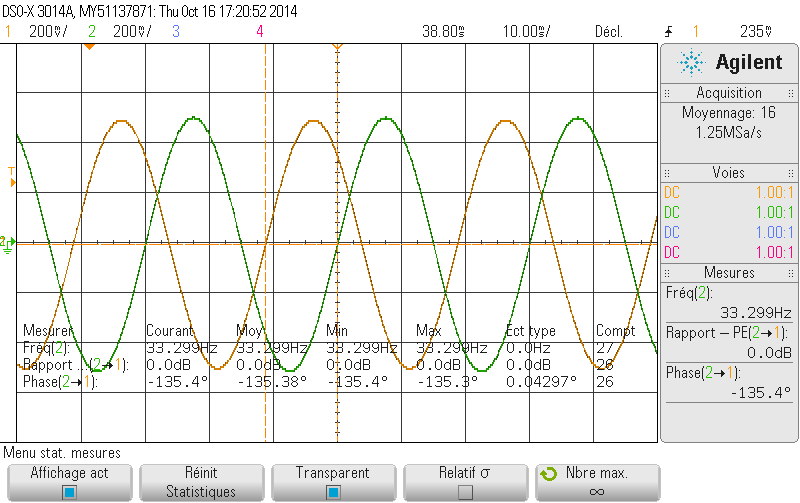Click the channel 2 ground level marker
Image resolution: width=800 pixels, height=503 pixels.
click(6, 242)
